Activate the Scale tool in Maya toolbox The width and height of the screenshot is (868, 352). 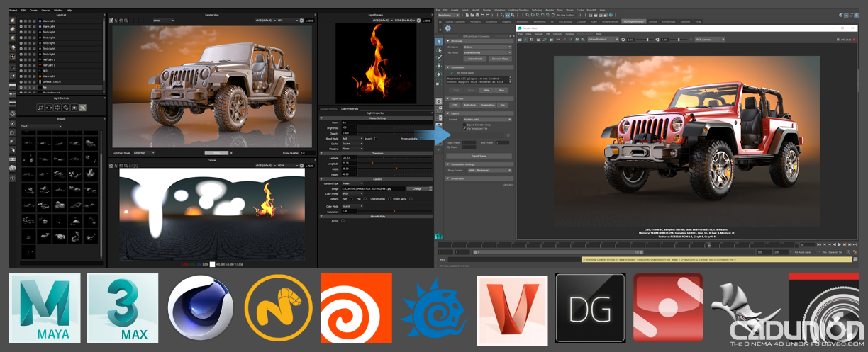click(439, 81)
